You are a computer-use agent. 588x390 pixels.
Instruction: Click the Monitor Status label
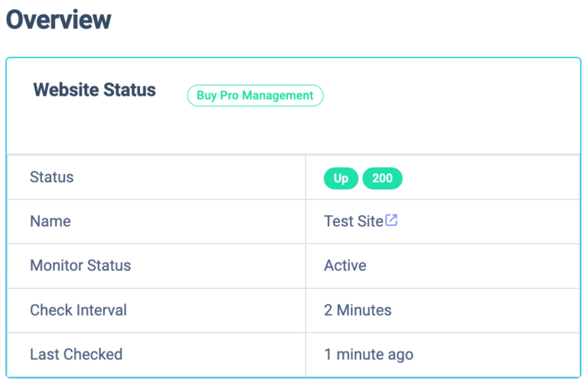point(80,265)
